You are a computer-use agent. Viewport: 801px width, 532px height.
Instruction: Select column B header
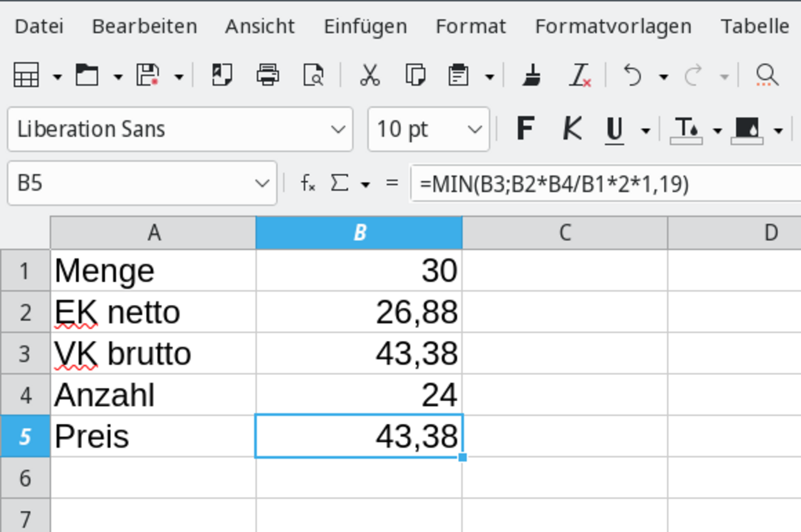point(359,233)
